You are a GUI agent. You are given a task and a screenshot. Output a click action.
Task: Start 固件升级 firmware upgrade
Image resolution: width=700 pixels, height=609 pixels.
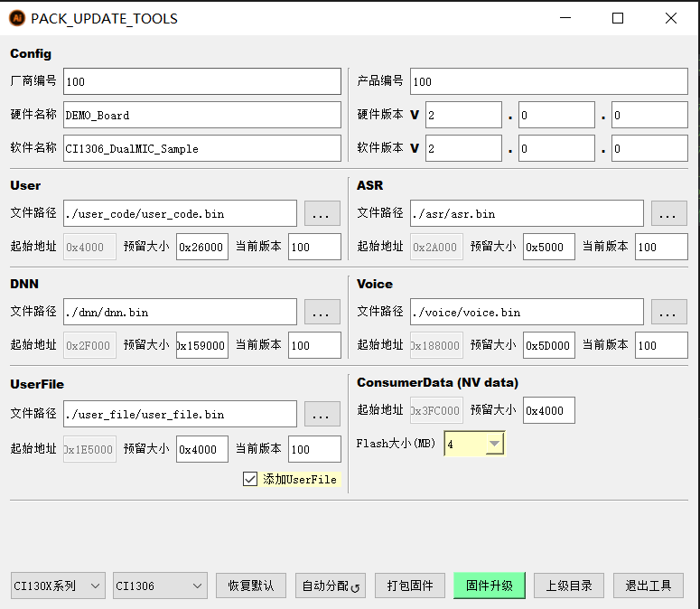click(489, 586)
